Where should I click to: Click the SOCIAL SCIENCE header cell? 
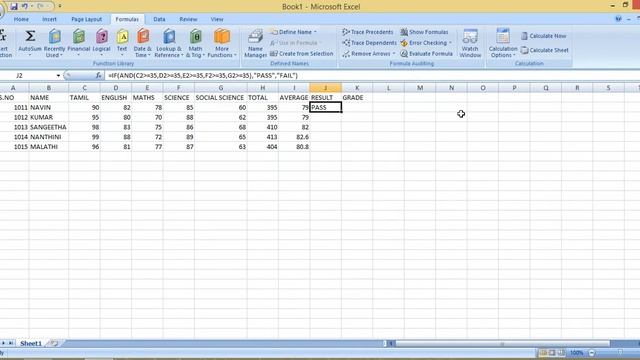pos(221,98)
